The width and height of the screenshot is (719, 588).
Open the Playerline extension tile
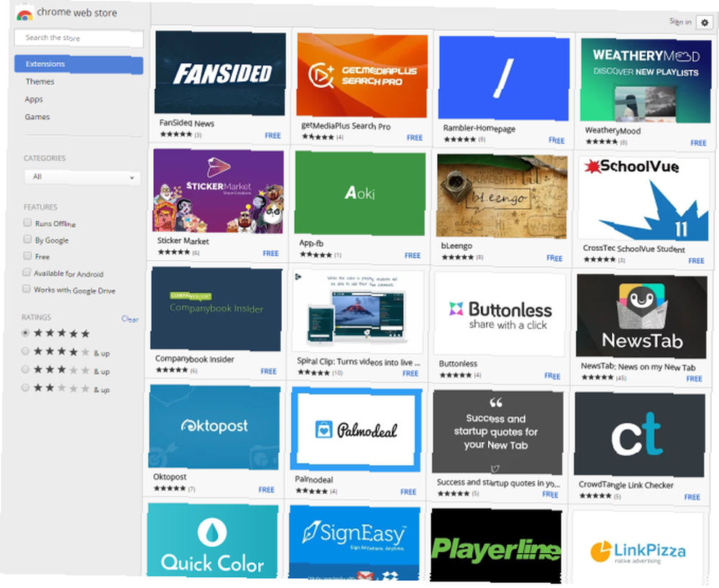(x=495, y=546)
